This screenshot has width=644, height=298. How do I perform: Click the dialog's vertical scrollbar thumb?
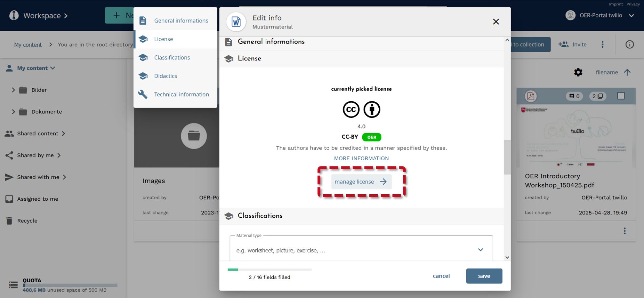[507, 157]
